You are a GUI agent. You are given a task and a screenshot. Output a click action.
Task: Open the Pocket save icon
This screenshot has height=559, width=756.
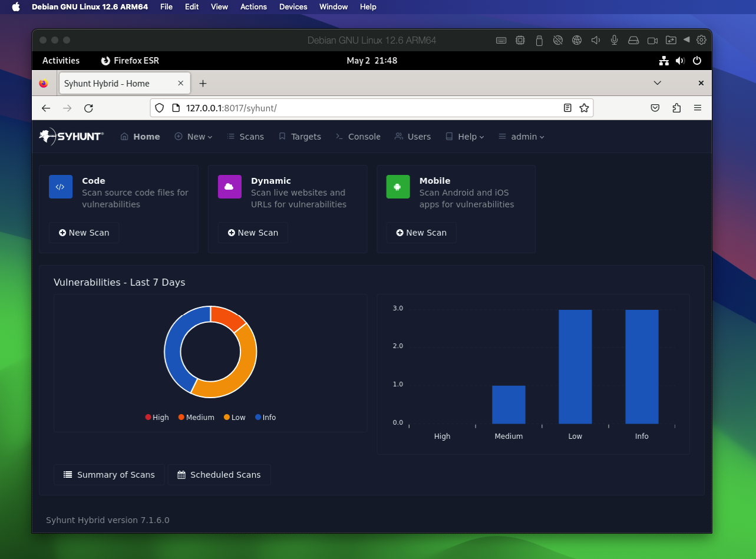coord(655,108)
